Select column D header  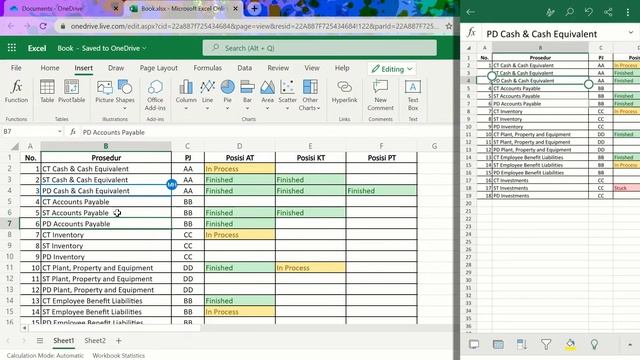point(240,146)
